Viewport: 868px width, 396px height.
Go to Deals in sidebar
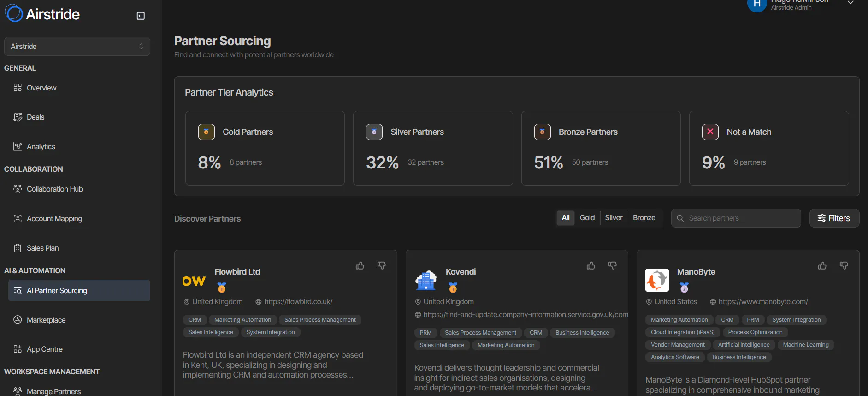[35, 117]
